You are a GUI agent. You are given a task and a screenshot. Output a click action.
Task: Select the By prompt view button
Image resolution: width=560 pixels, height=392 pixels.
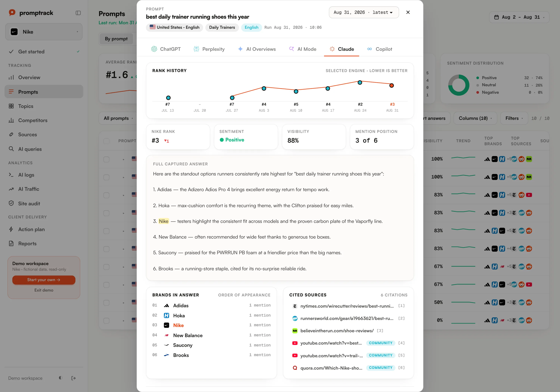(116, 39)
